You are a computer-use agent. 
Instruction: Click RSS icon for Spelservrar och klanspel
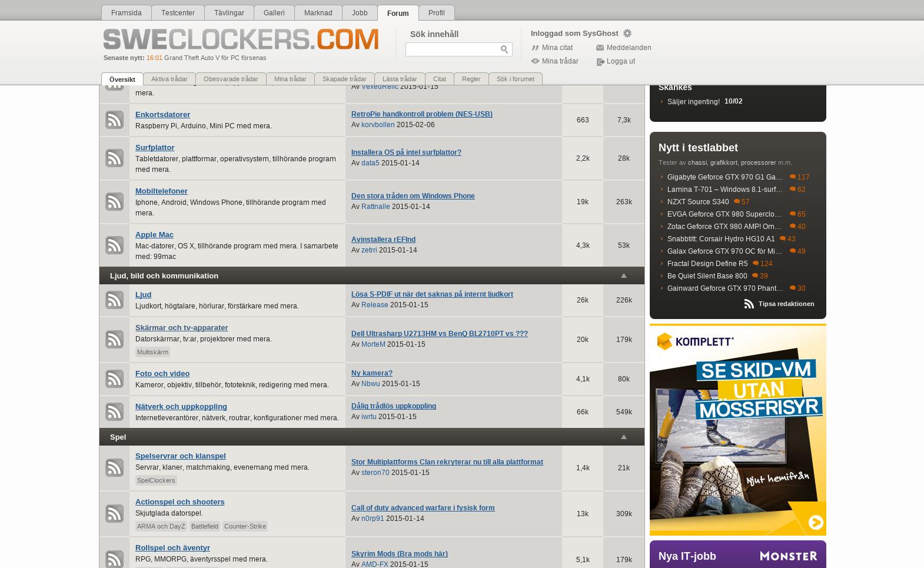(x=114, y=467)
